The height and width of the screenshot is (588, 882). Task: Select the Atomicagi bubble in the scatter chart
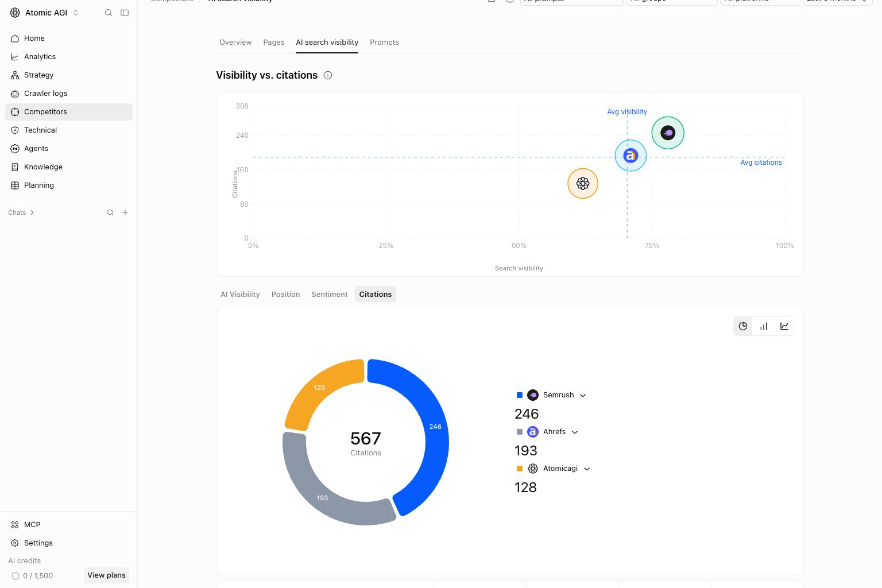(583, 183)
